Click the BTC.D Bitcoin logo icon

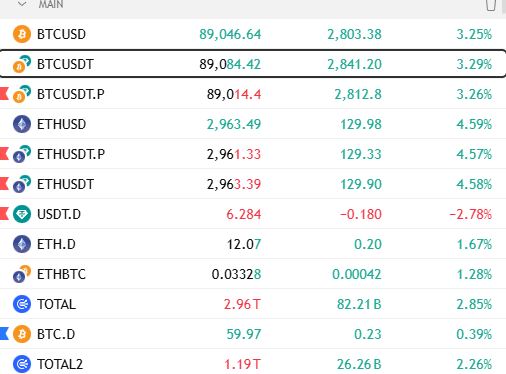[22, 334]
